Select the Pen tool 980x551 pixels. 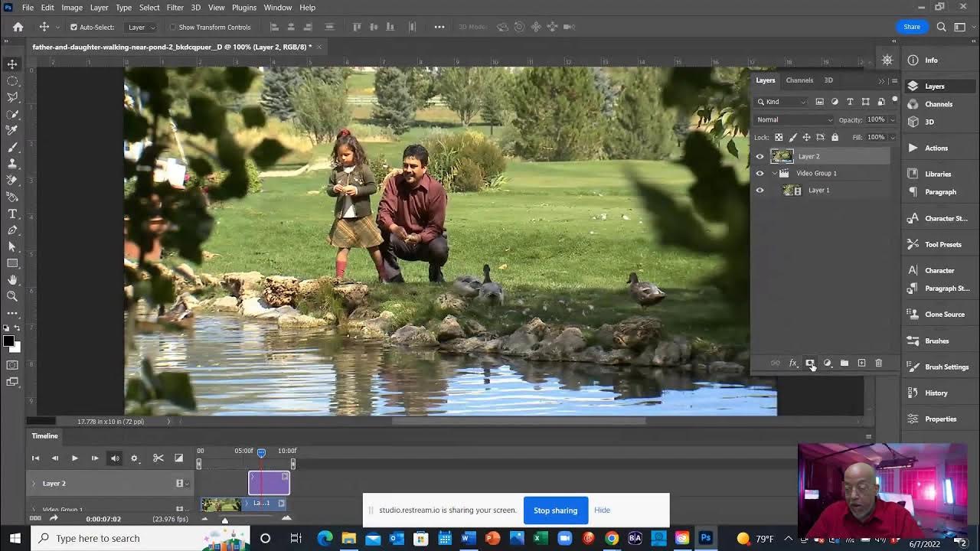[x=12, y=230]
